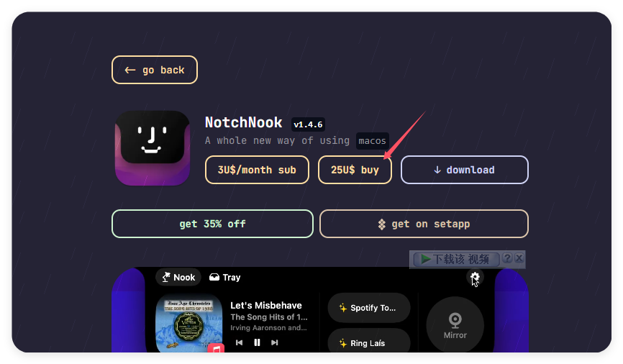The width and height of the screenshot is (623, 364).
Task: Pause the playing song
Action: point(257,342)
